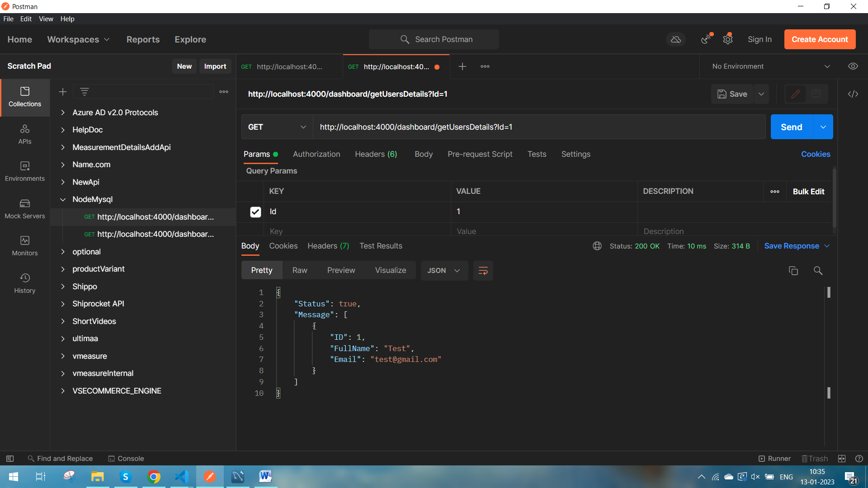Switch to the Authorization tab

click(316, 154)
